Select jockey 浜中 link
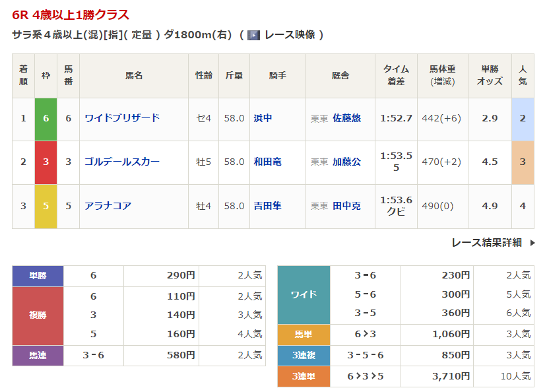 coord(263,118)
